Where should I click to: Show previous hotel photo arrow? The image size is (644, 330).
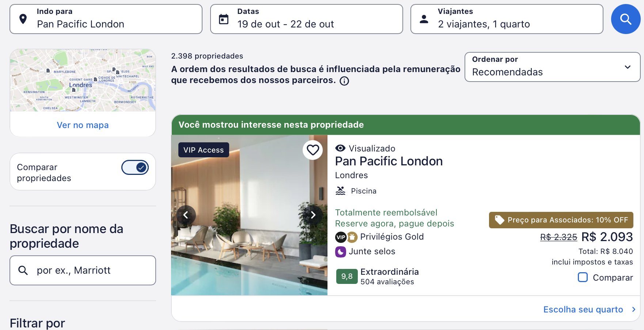(x=186, y=215)
